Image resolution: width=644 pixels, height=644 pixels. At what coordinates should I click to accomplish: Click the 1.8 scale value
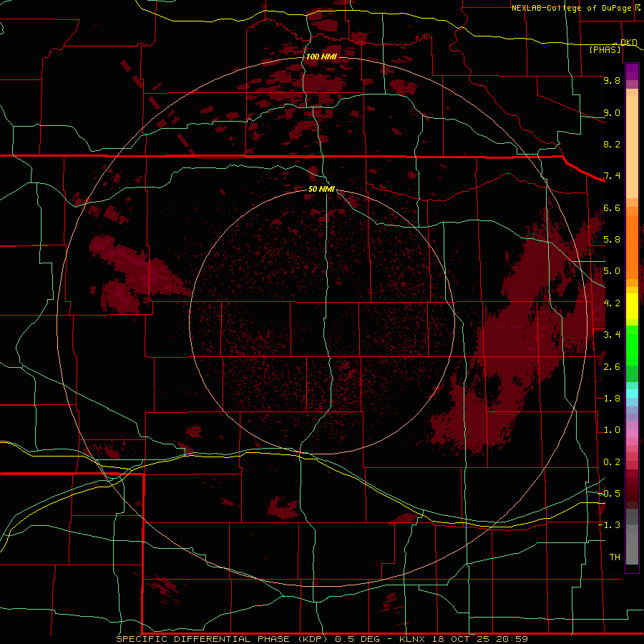point(612,399)
